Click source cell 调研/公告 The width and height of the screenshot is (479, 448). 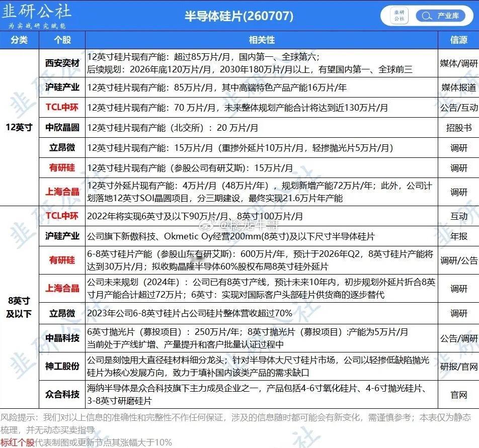[x=458, y=260]
